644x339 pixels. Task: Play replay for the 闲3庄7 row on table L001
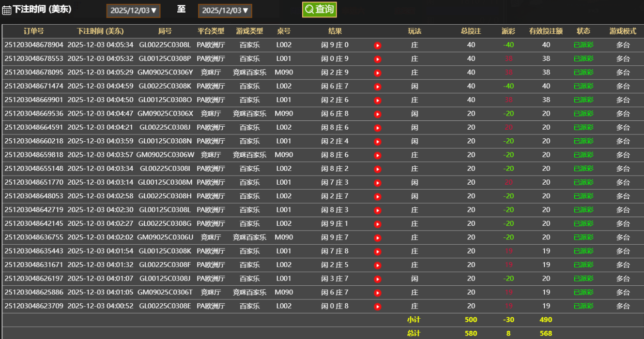[x=377, y=279]
